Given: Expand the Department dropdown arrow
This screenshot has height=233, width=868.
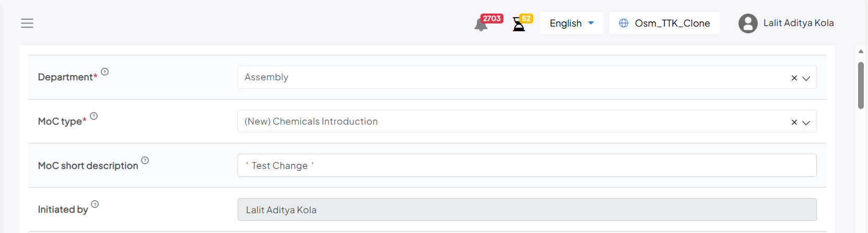Looking at the screenshot, I should (806, 78).
